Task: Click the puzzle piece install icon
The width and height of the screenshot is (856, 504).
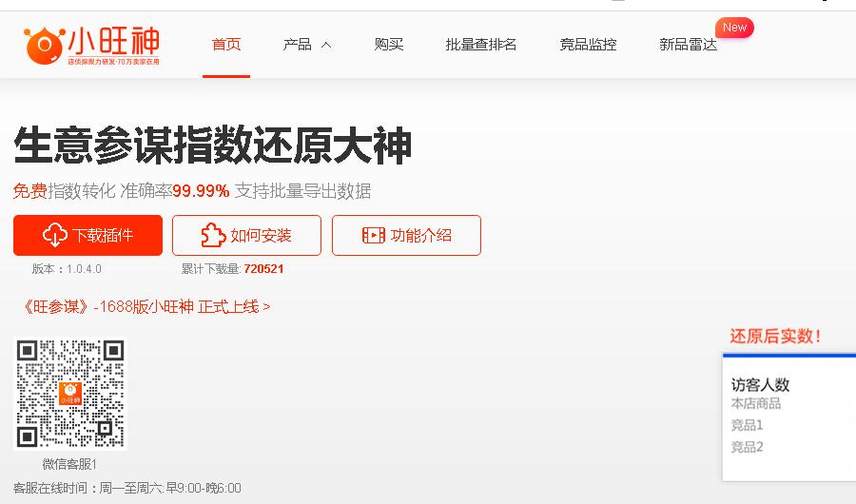Action: pos(213,235)
